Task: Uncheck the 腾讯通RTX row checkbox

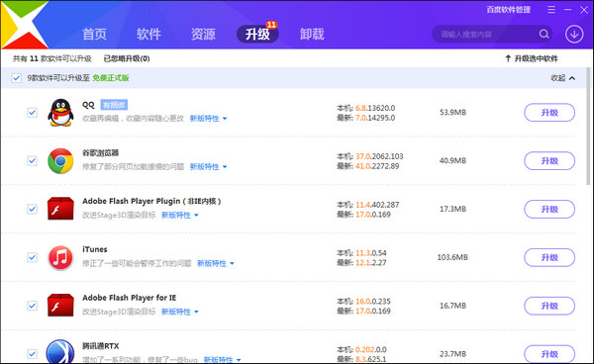Action: click(33, 354)
